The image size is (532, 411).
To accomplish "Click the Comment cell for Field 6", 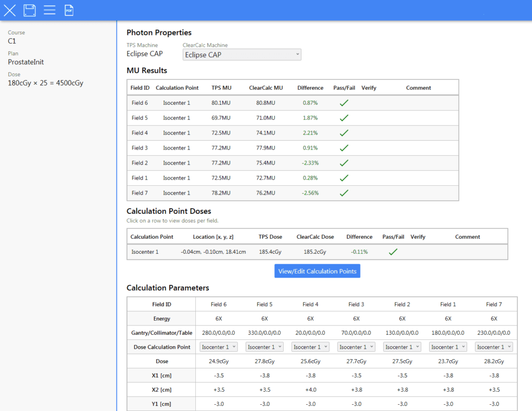I will (x=418, y=103).
